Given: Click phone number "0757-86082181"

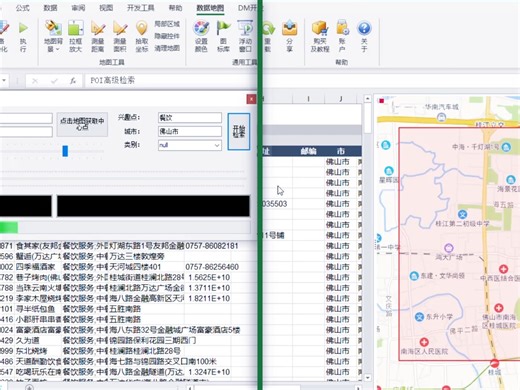Looking at the screenshot, I should (x=212, y=246).
